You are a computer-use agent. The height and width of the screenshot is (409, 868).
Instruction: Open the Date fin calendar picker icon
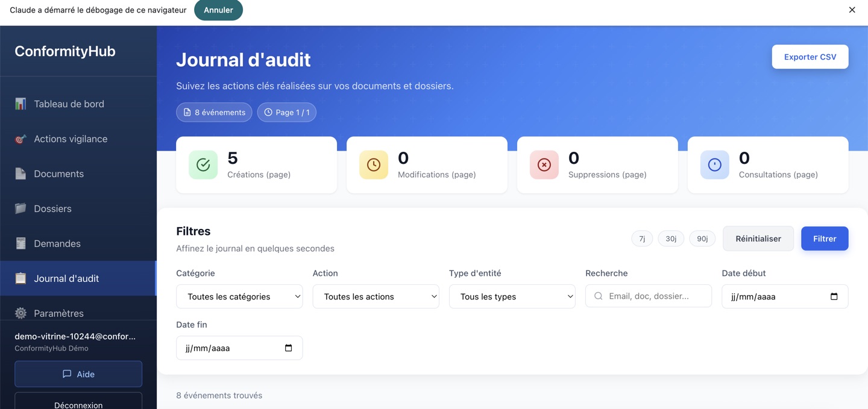pyautogui.click(x=289, y=348)
